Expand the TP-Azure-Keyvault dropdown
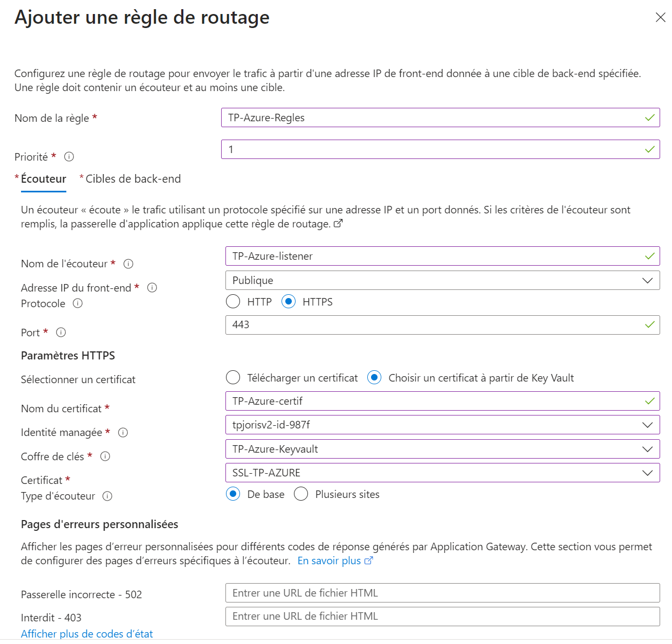Image resolution: width=672 pixels, height=644 pixels. coord(648,448)
